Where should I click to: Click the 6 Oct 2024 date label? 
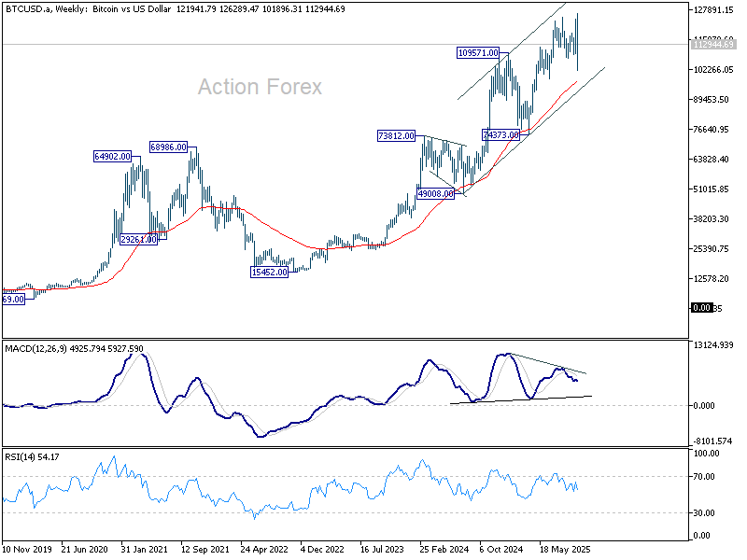click(501, 549)
